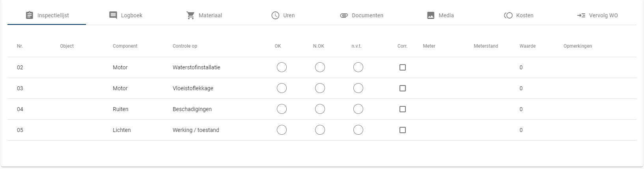Click the Component column header
Screen dimensions: 644x169
[125, 46]
